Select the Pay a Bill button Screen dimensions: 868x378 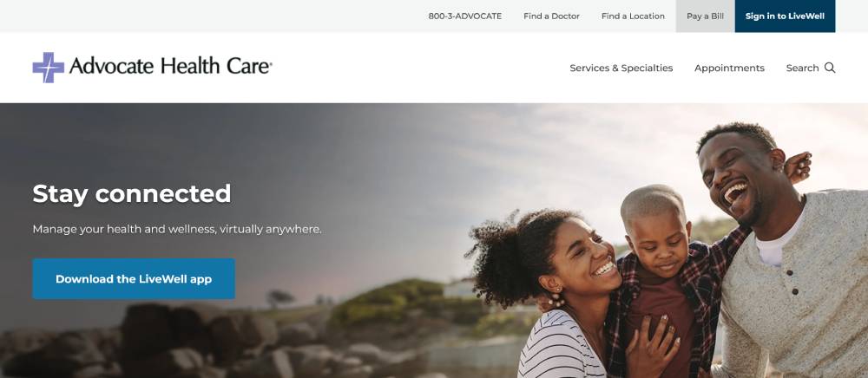[x=705, y=16]
